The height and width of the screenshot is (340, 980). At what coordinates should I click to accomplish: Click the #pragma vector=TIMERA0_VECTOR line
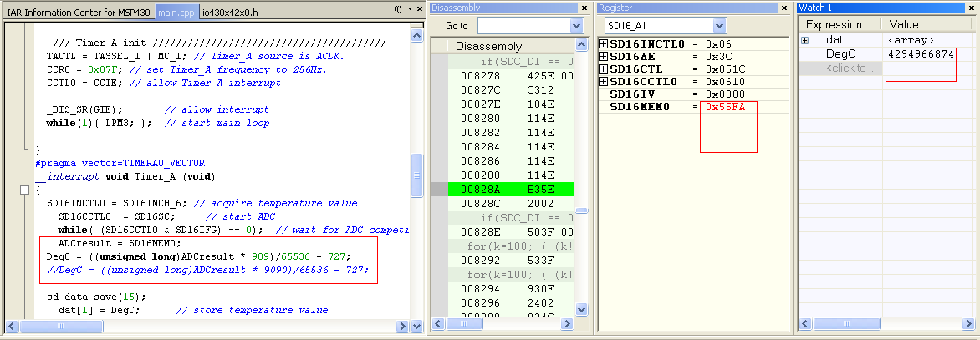120,164
